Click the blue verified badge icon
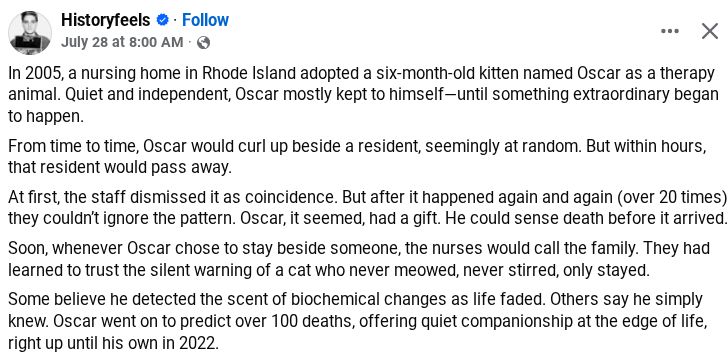 click(x=162, y=20)
